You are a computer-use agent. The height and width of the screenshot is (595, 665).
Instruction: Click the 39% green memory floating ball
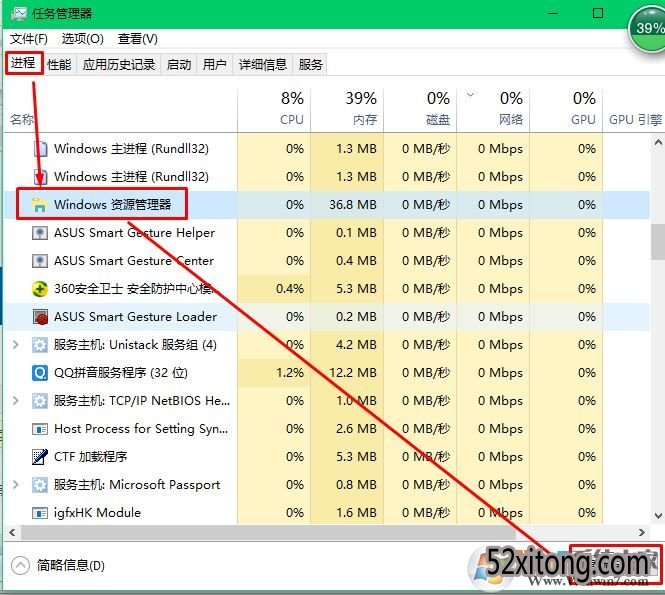pos(647,29)
